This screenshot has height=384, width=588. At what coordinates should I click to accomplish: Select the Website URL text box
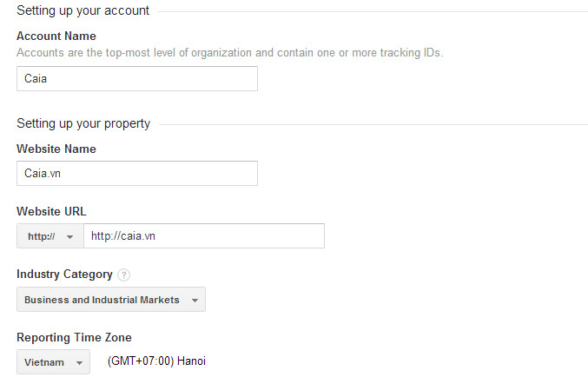(204, 236)
